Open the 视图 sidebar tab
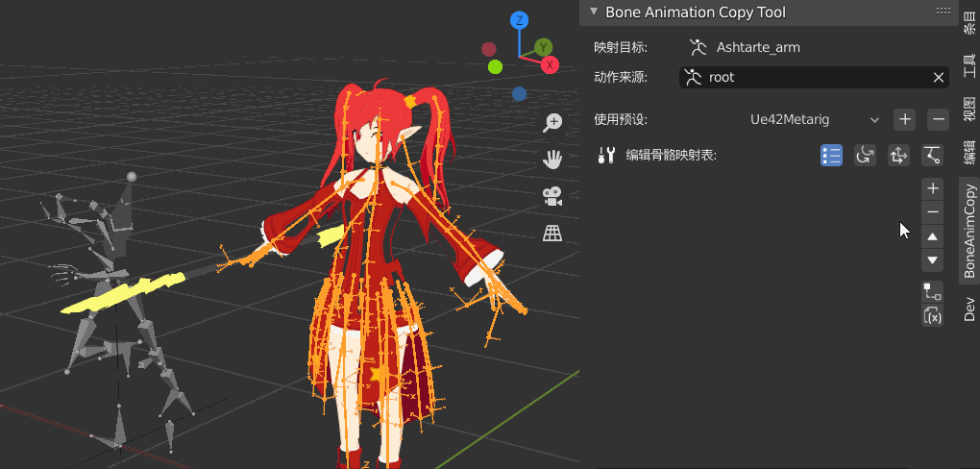This screenshot has height=469, width=980. coord(969,109)
